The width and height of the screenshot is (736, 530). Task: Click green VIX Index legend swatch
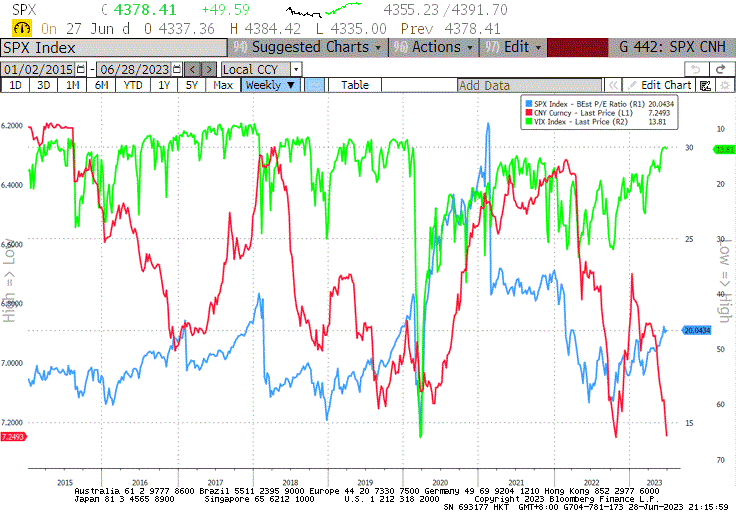(529, 122)
